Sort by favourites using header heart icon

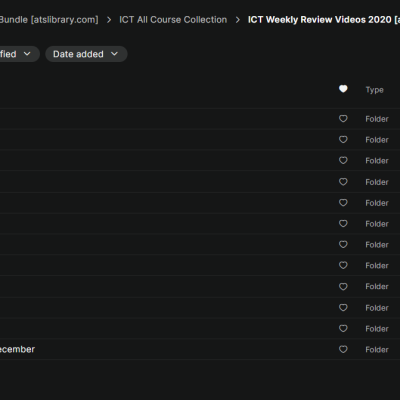coord(343,89)
